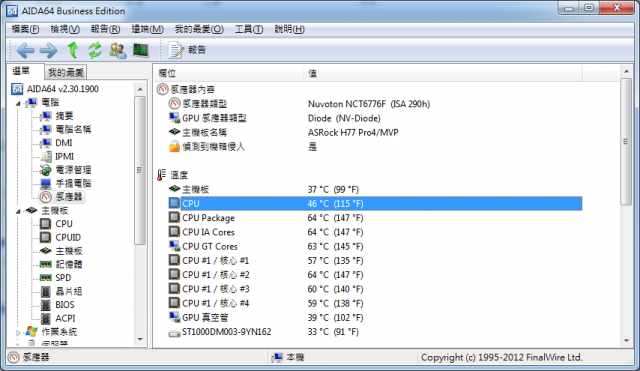
Task: Select the CPU IA Cores row
Action: 376,232
